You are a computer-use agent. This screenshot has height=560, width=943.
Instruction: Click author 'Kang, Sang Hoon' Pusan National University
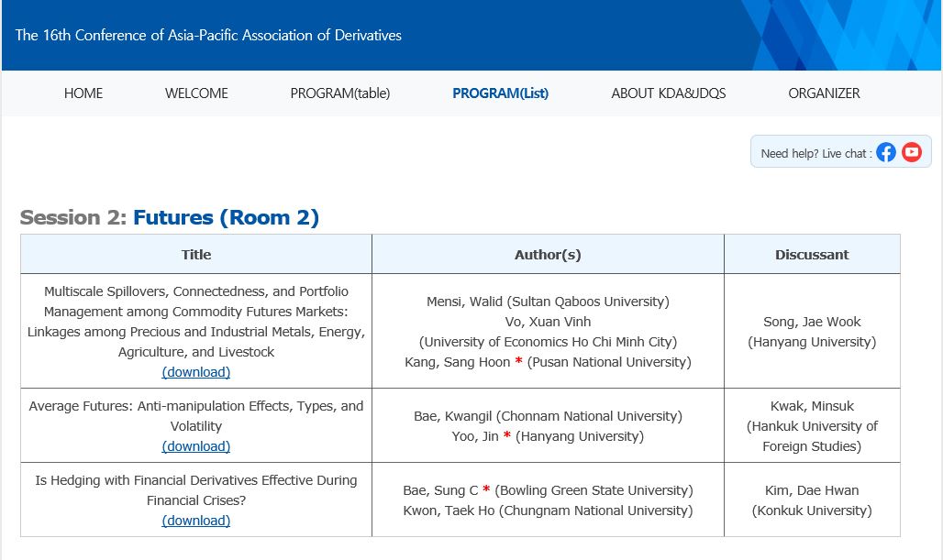[548, 362]
